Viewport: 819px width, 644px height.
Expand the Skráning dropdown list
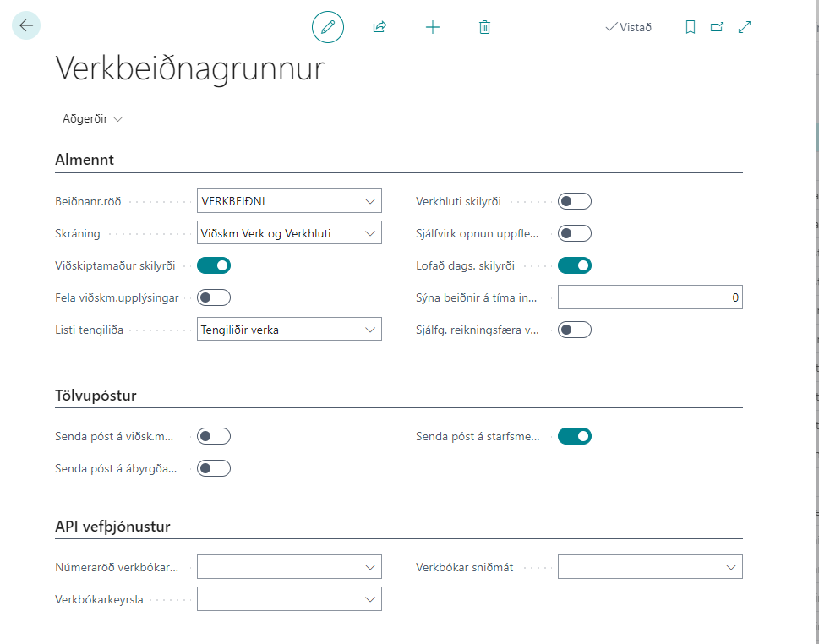(369, 233)
